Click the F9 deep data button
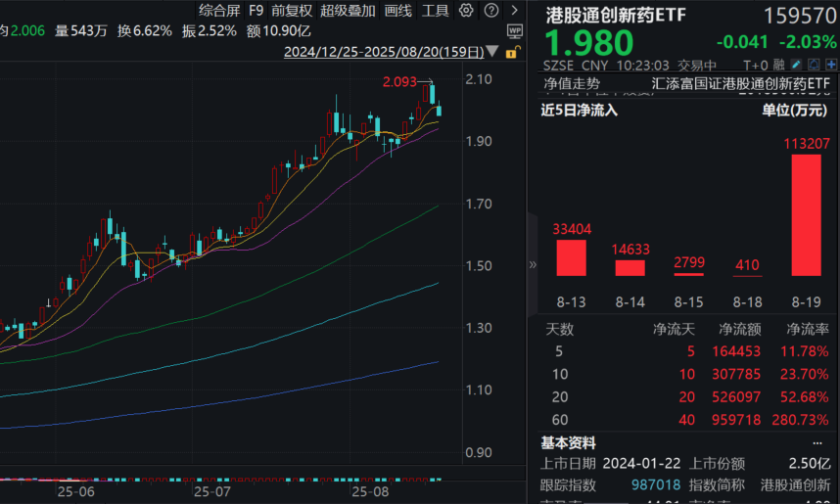Image resolution: width=840 pixels, height=504 pixels. coord(256,11)
